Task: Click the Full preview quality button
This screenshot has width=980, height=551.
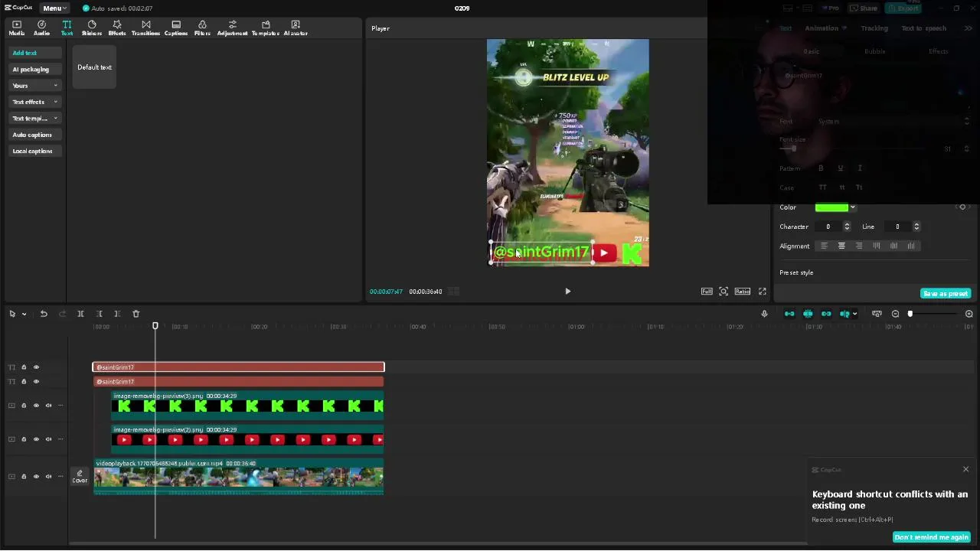Action: 707,292
